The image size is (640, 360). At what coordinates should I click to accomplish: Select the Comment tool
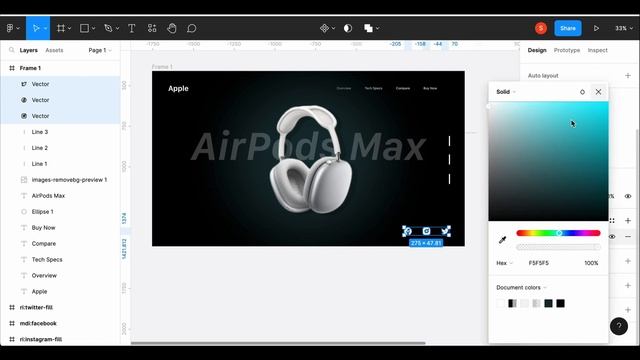click(x=192, y=28)
